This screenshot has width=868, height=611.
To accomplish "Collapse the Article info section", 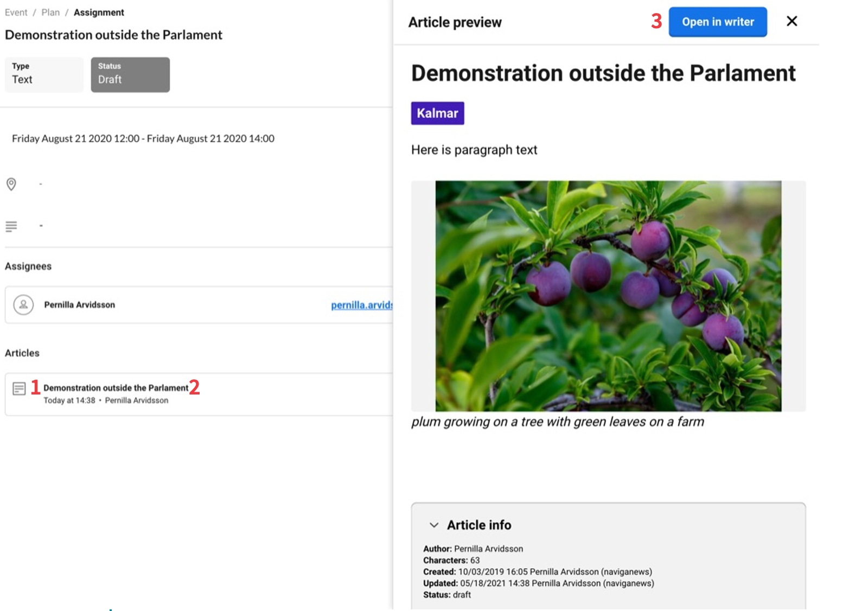I will [433, 525].
